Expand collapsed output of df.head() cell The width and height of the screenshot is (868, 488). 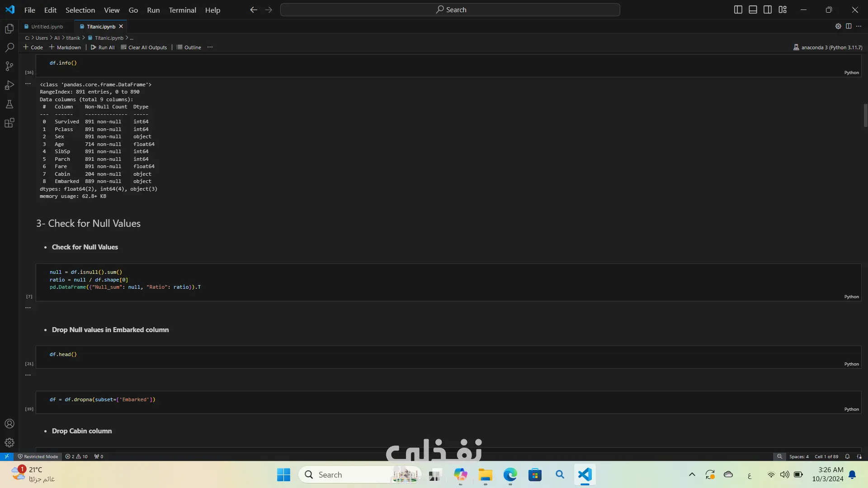[28, 375]
